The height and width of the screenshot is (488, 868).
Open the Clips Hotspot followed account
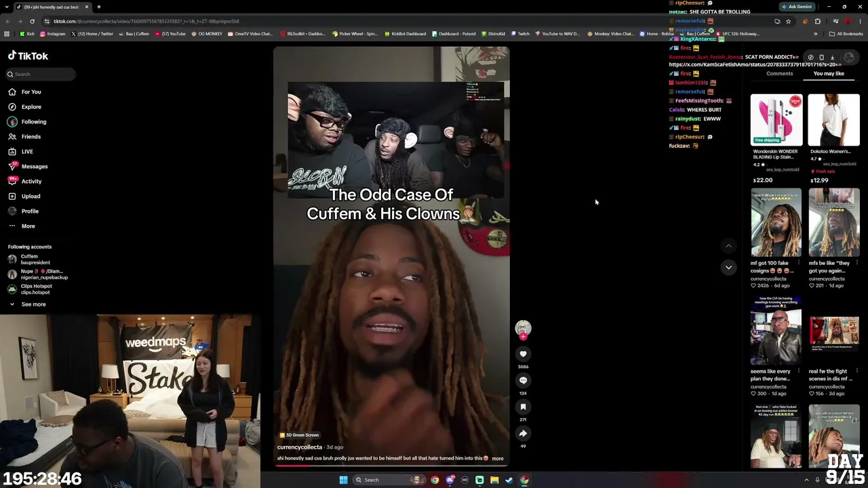click(31, 289)
